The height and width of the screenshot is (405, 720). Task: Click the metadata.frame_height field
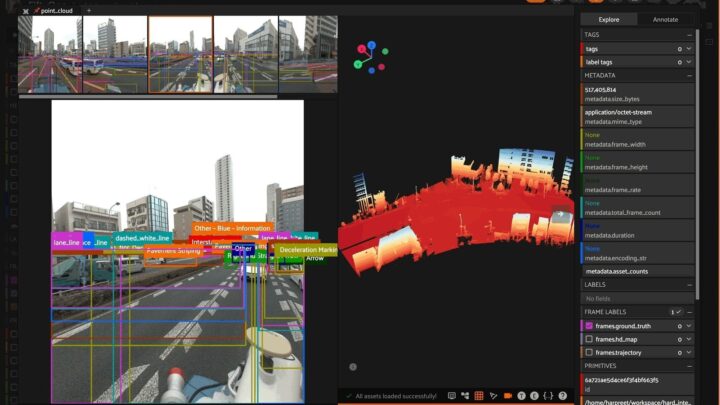[638, 162]
